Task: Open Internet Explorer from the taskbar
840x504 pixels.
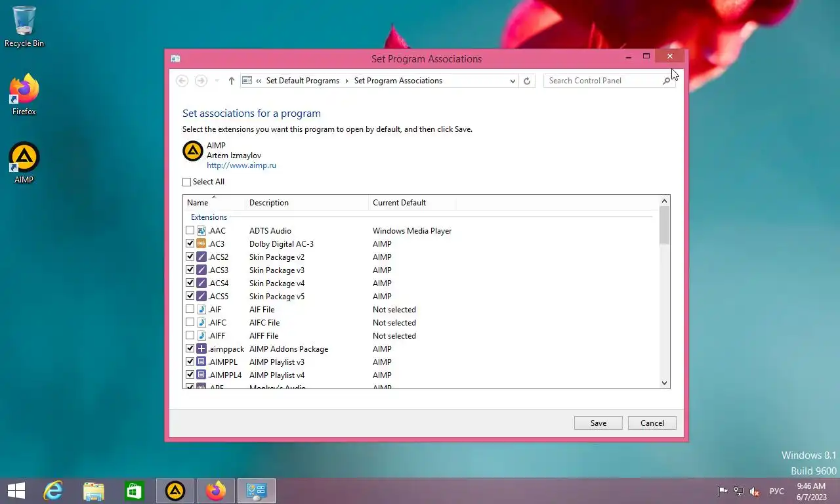Action: [x=53, y=490]
